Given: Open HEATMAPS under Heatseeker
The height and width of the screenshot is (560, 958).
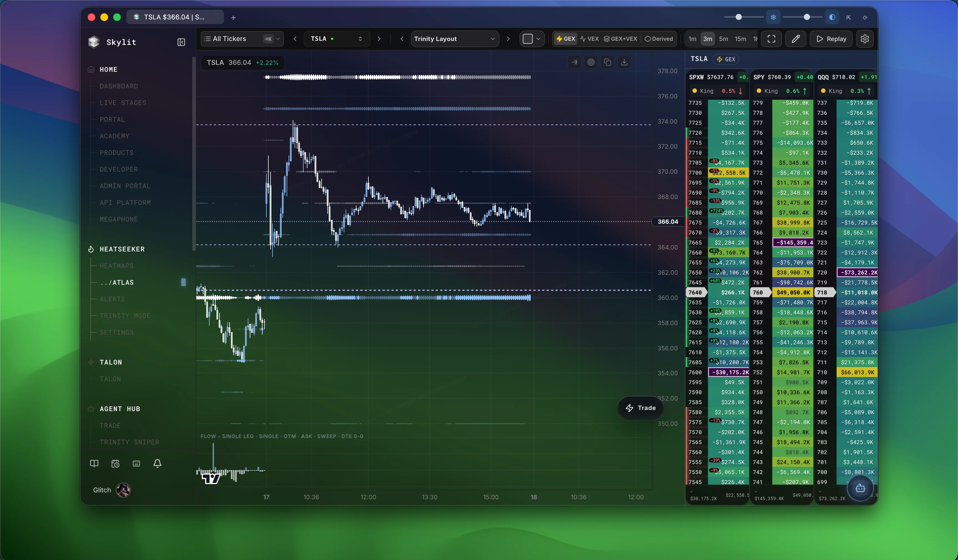Looking at the screenshot, I should [116, 266].
